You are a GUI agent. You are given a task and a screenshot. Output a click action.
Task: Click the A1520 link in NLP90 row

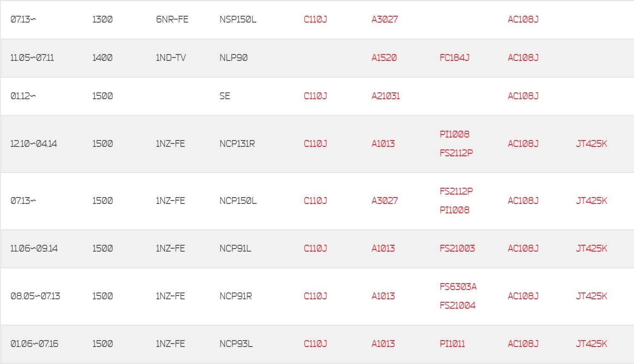point(384,57)
